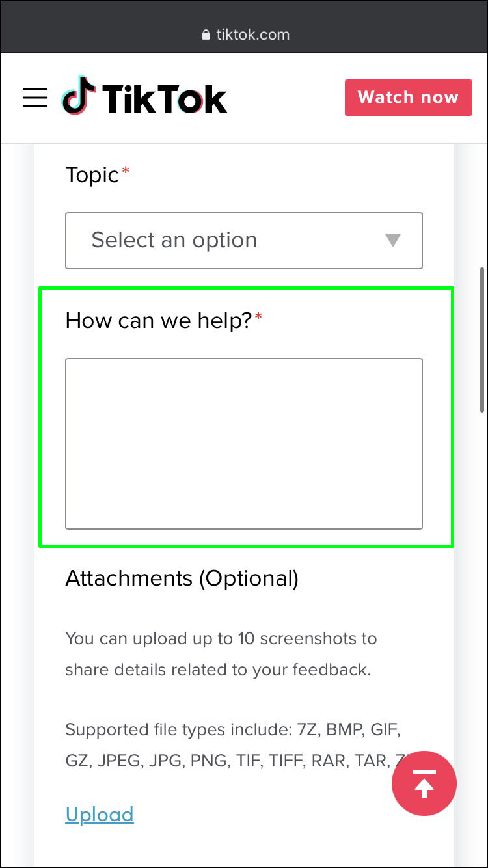Tap the padlock icon in address bar
Screen dimensions: 488x868
[x=206, y=35]
